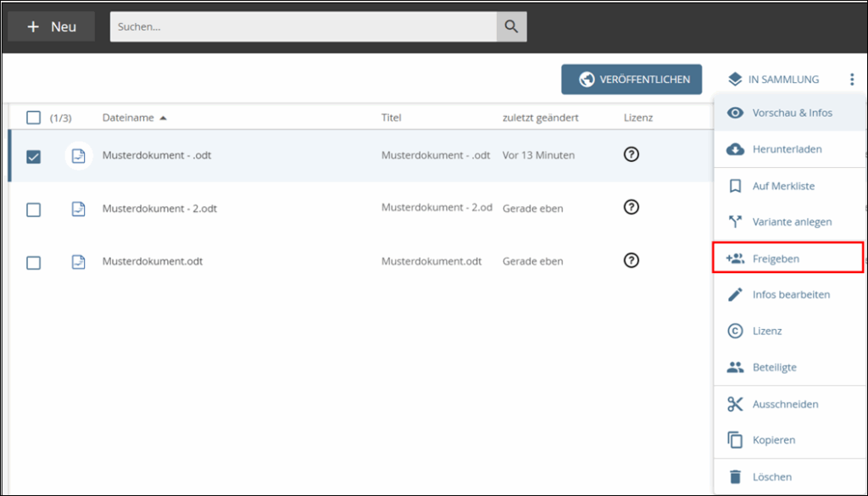The width and height of the screenshot is (868, 496).
Task: Uncheck the Musterdokument - .odt checkbox
Action: coord(34,156)
